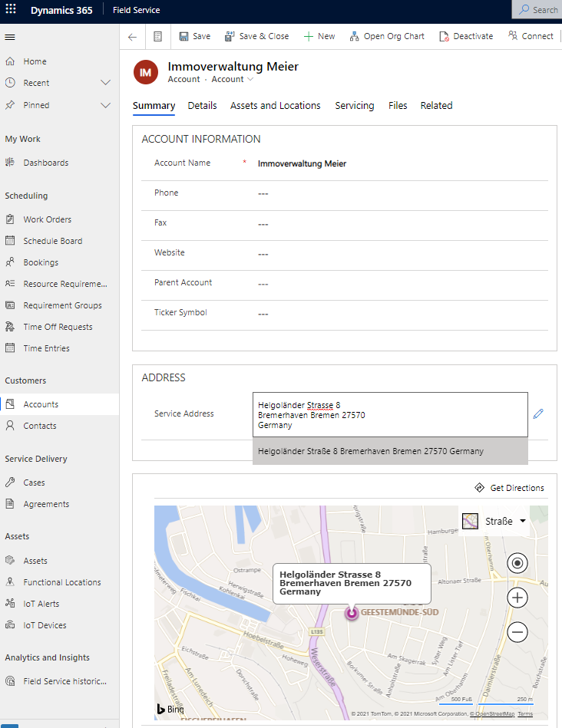Click the purple map location pin
562x728 pixels.
tap(352, 613)
